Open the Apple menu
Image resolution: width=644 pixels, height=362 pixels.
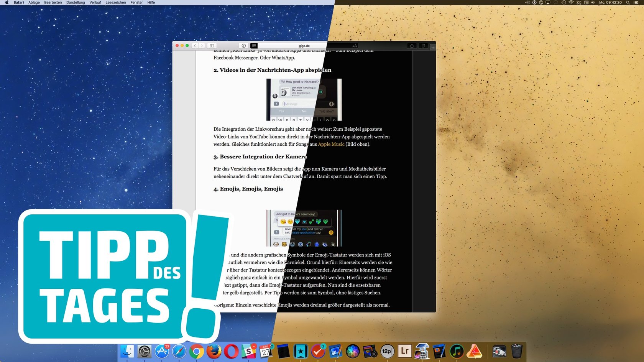click(x=7, y=2)
